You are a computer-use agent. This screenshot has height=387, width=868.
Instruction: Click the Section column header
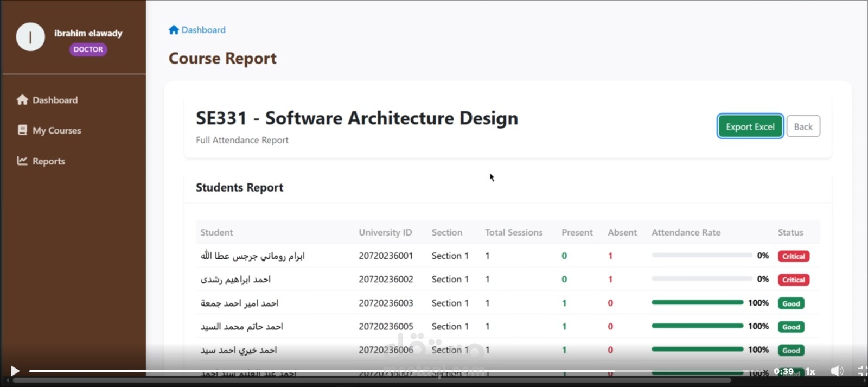(447, 232)
